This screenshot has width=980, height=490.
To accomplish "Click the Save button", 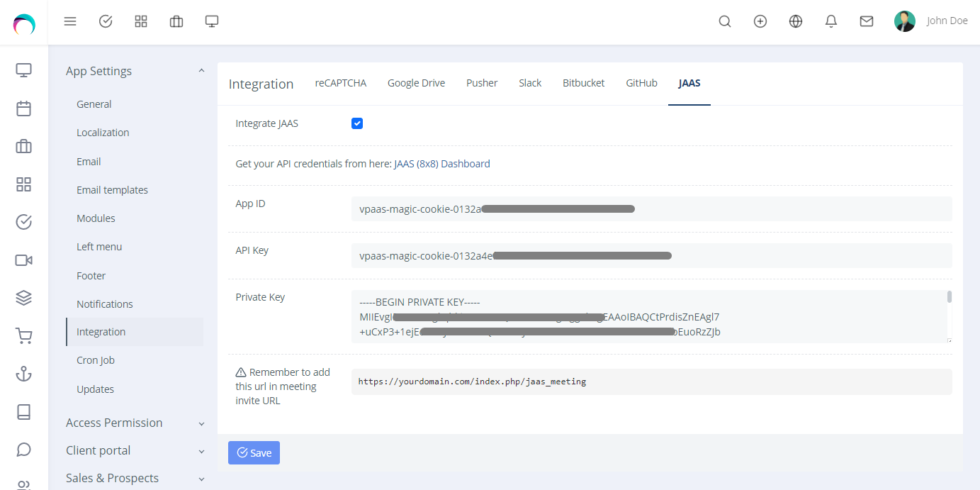I will [x=254, y=452].
